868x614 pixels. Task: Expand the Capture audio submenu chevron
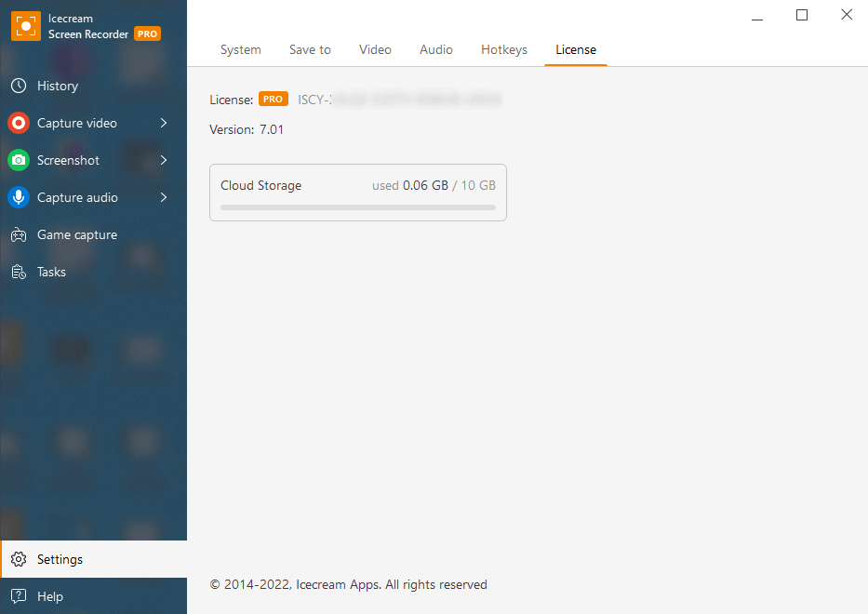[164, 197]
